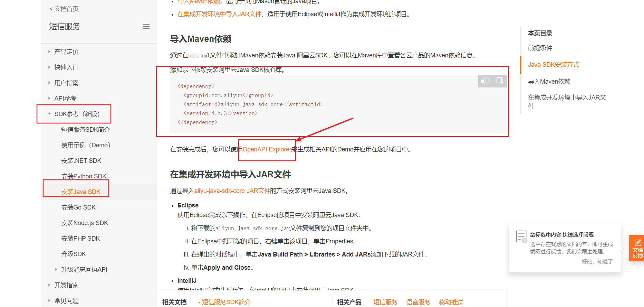This screenshot has width=644, height=307.
Task: Jump to Java SDK安装方式 in page contents
Action: [x=554, y=65]
